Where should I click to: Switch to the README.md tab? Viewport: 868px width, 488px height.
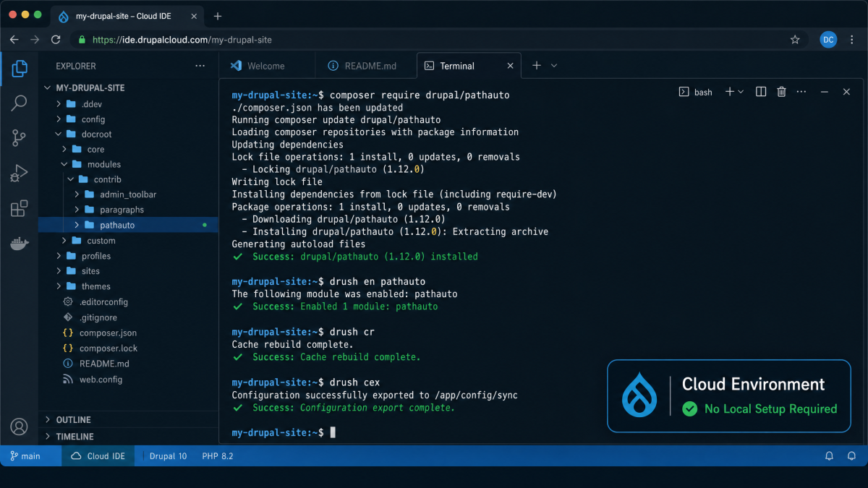click(366, 66)
